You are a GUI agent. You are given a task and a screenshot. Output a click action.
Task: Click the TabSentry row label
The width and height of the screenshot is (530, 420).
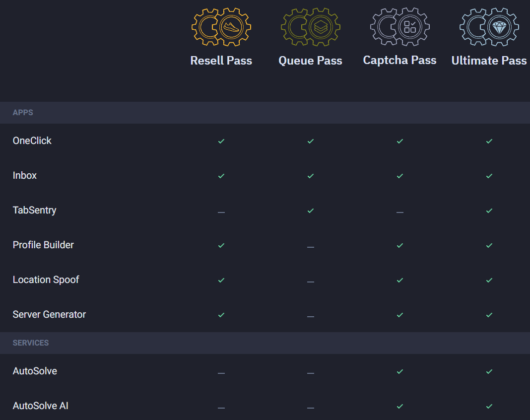[34, 210]
